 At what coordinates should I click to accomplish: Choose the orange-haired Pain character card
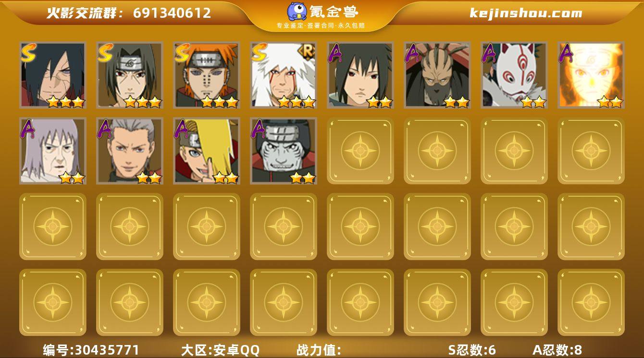pyautogui.click(x=207, y=74)
